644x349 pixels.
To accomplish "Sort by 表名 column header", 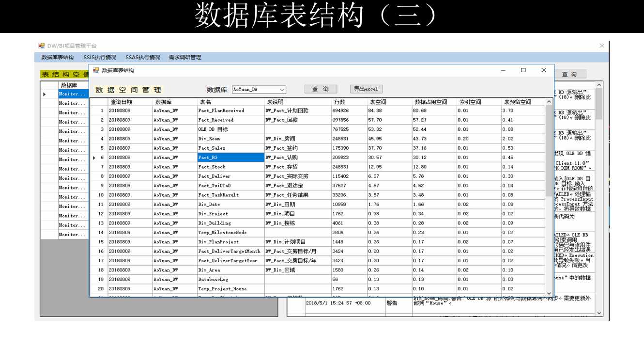I will click(x=230, y=102).
